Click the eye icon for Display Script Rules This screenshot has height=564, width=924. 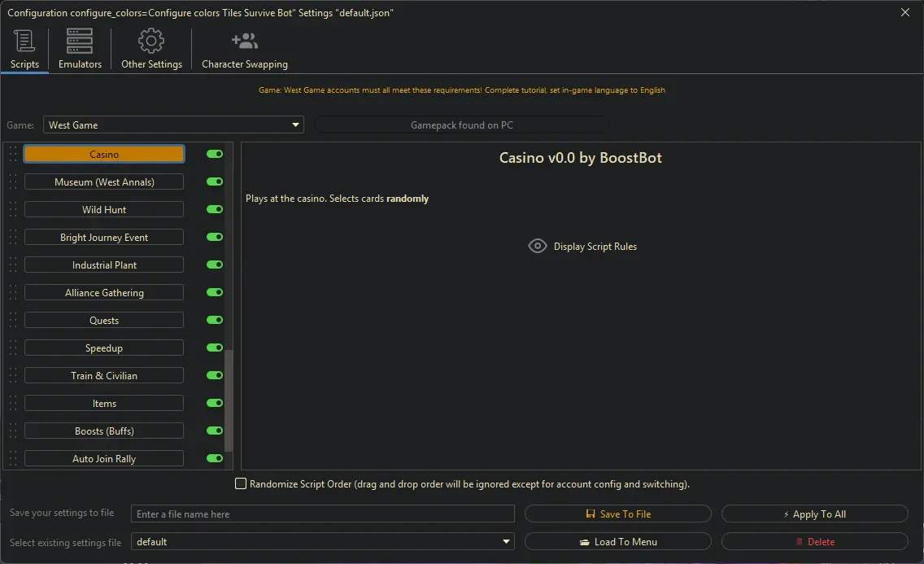[x=538, y=246]
